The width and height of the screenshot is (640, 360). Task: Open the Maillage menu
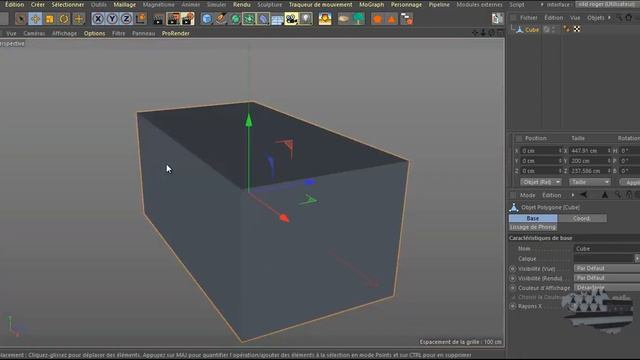[124, 4]
